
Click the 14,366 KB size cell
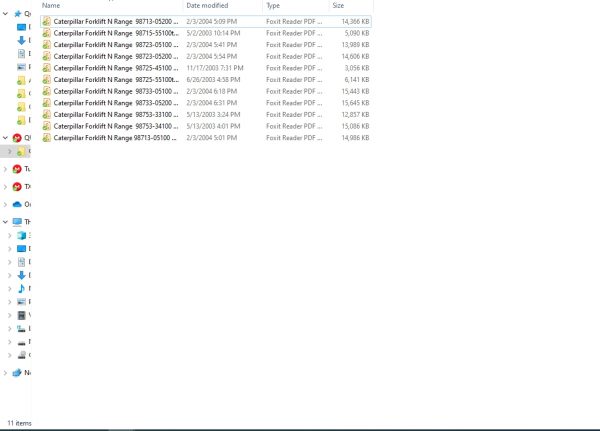355,21
